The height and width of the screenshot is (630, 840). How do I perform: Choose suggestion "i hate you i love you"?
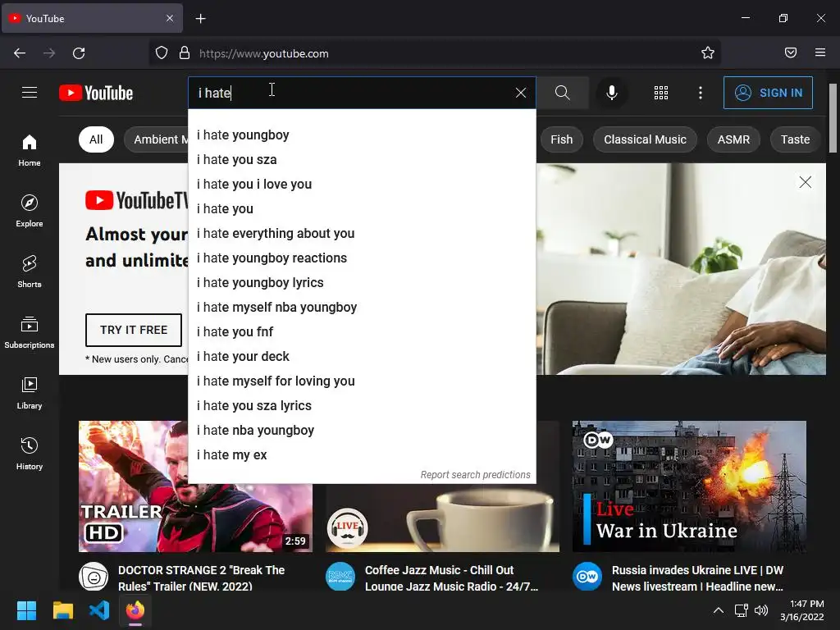pos(362,185)
